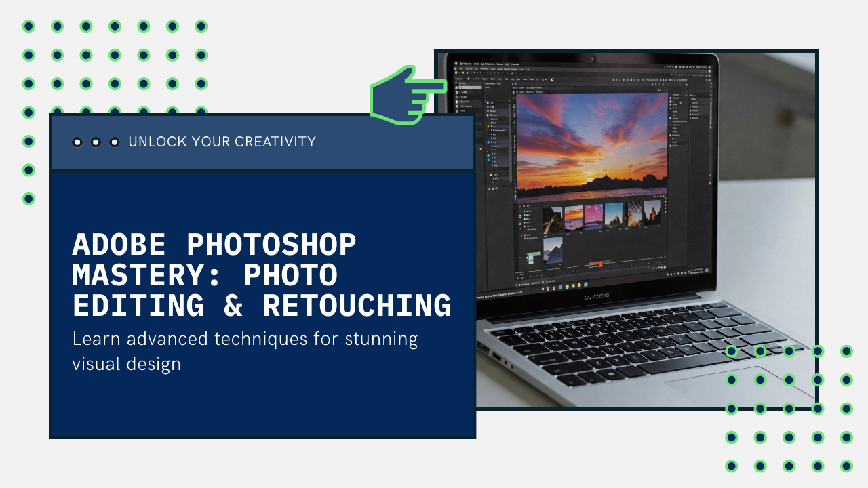The image size is (868, 488).
Task: Click the pointing hand icon
Action: pyautogui.click(x=408, y=95)
